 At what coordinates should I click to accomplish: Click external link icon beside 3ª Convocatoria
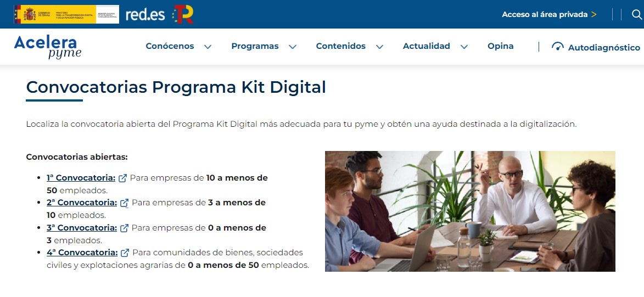[125, 228]
